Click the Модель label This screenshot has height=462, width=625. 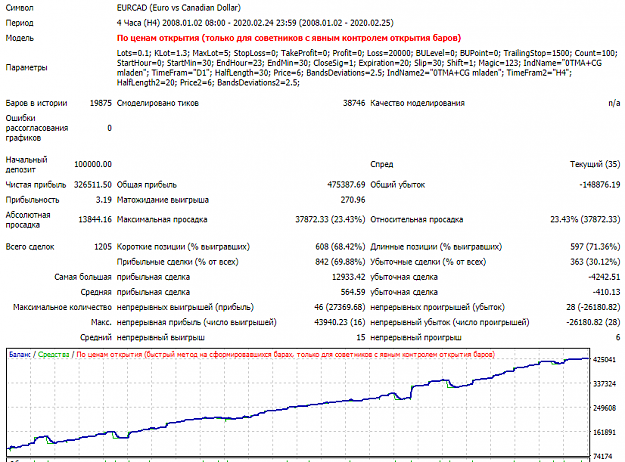pos(20,38)
